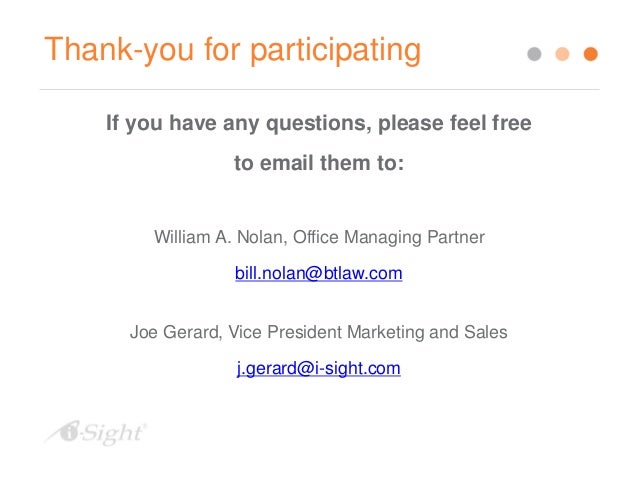
Task: Click 'btlaw.com' portion of first email
Action: pyautogui.click(x=363, y=273)
